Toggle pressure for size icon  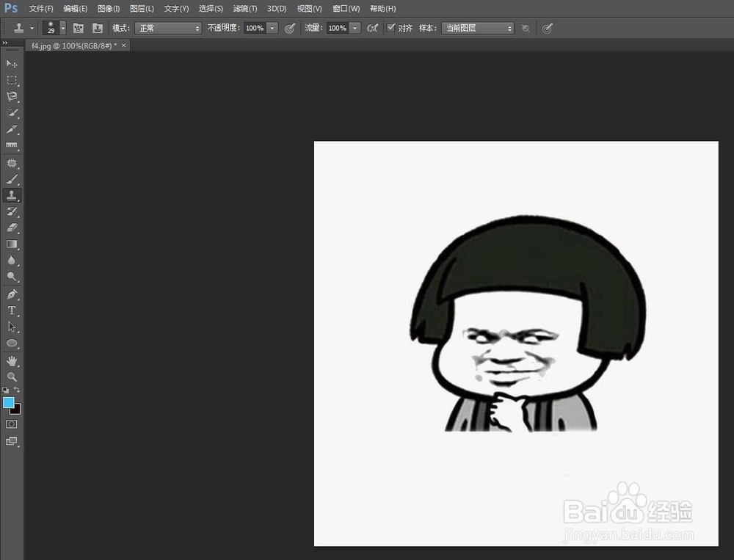548,29
